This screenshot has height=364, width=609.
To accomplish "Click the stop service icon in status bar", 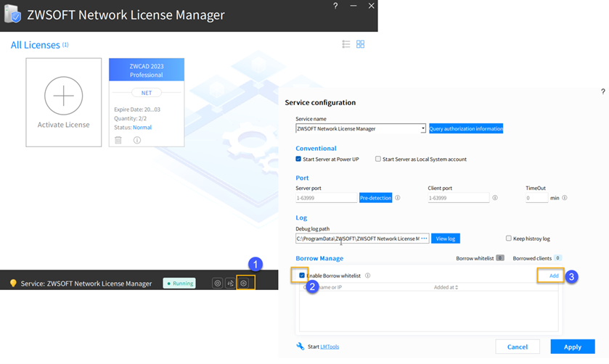I will [x=217, y=283].
